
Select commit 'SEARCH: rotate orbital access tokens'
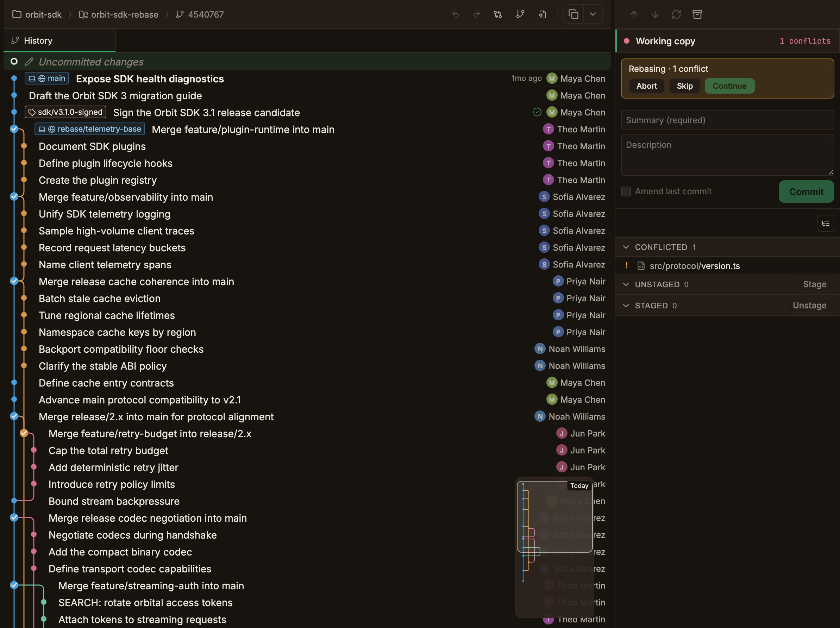click(x=145, y=603)
